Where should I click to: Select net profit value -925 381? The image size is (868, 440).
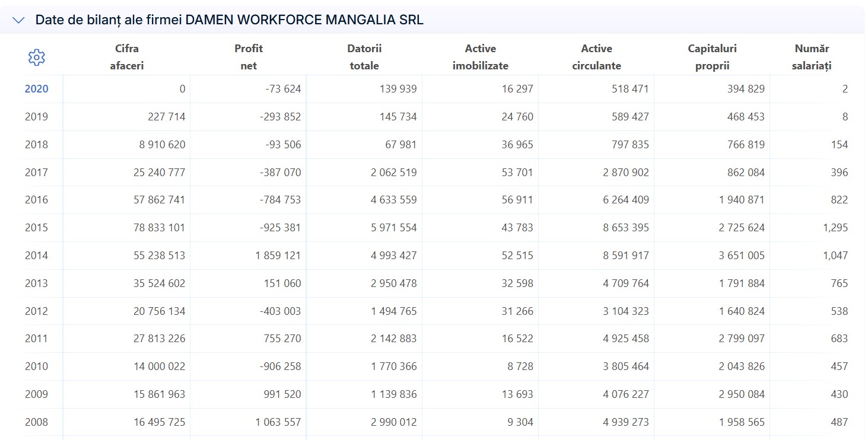click(281, 228)
